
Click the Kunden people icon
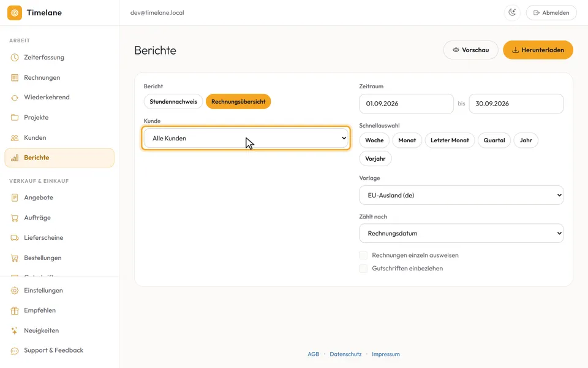pos(15,138)
